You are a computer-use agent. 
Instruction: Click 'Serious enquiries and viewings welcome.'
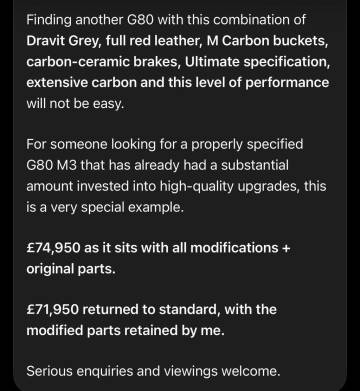[x=153, y=371]
